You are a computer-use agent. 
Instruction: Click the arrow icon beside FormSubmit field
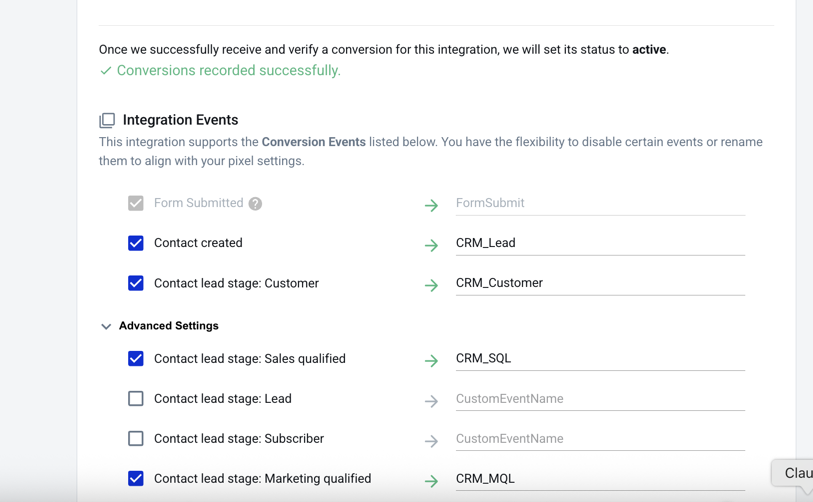pos(431,205)
